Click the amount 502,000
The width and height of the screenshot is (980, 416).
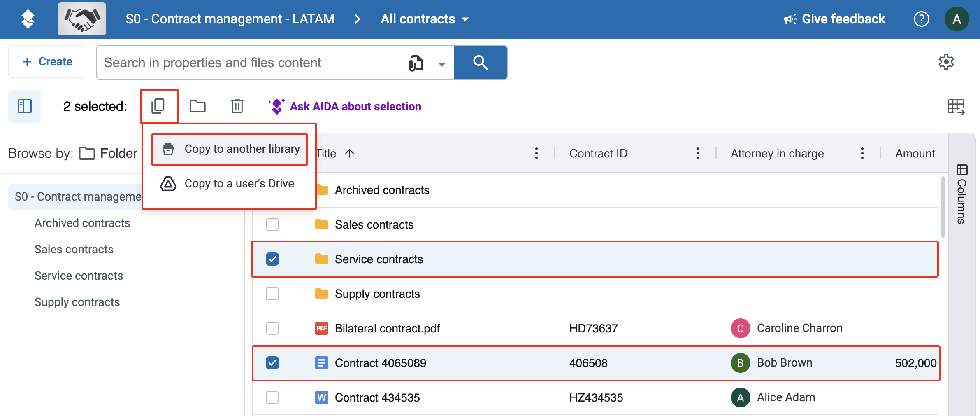[x=916, y=363]
